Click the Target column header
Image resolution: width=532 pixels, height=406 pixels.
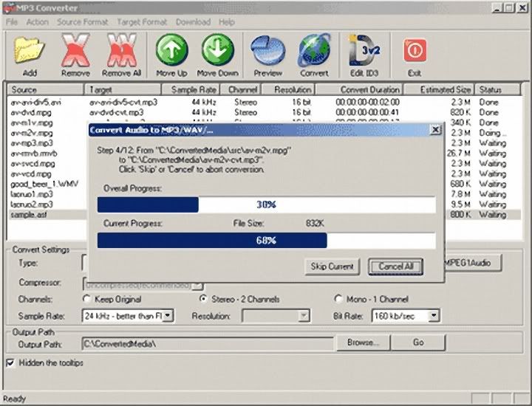123,89
